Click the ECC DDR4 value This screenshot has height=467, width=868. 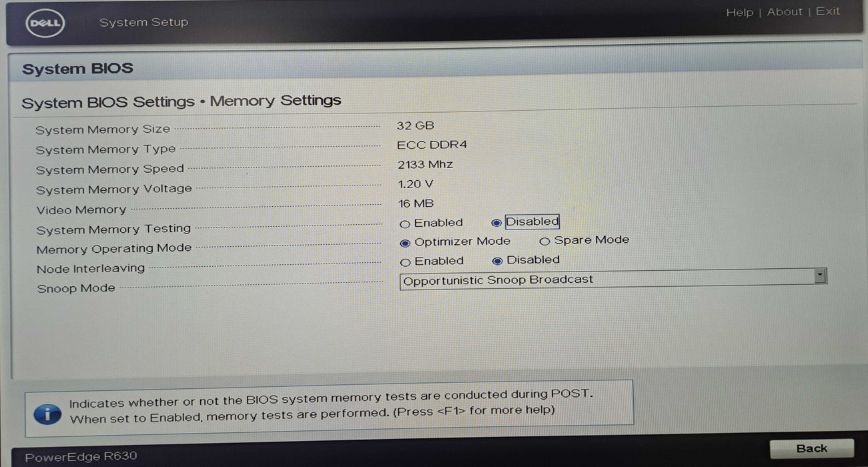pyautogui.click(x=432, y=145)
